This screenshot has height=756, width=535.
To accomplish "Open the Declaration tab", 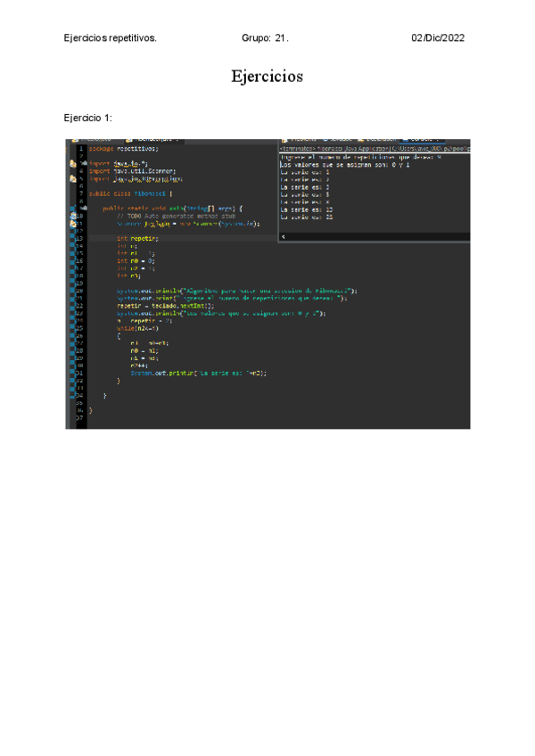I will (378, 140).
